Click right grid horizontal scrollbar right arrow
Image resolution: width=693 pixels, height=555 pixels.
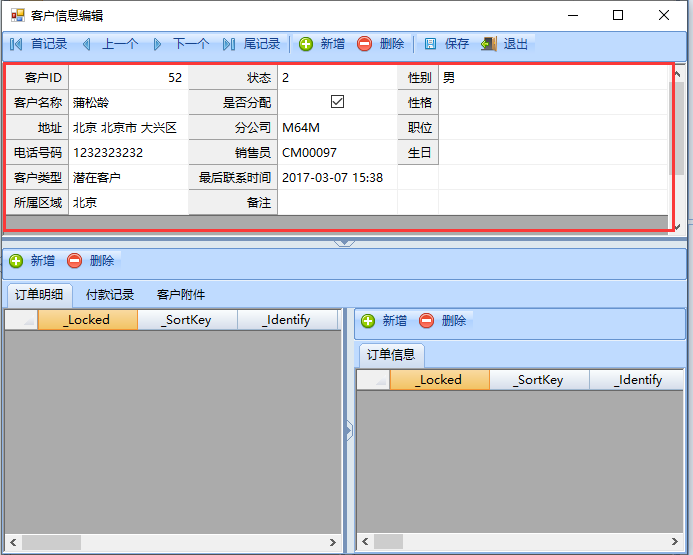(674, 541)
